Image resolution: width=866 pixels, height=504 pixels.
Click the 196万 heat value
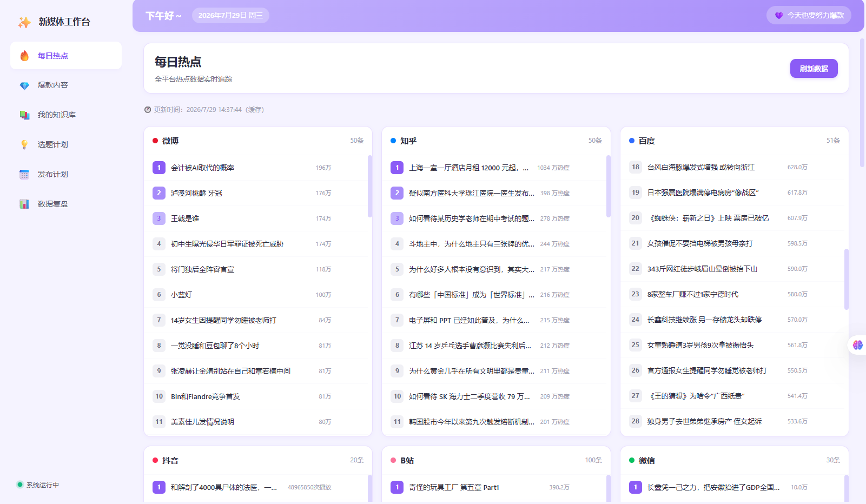[x=323, y=168]
